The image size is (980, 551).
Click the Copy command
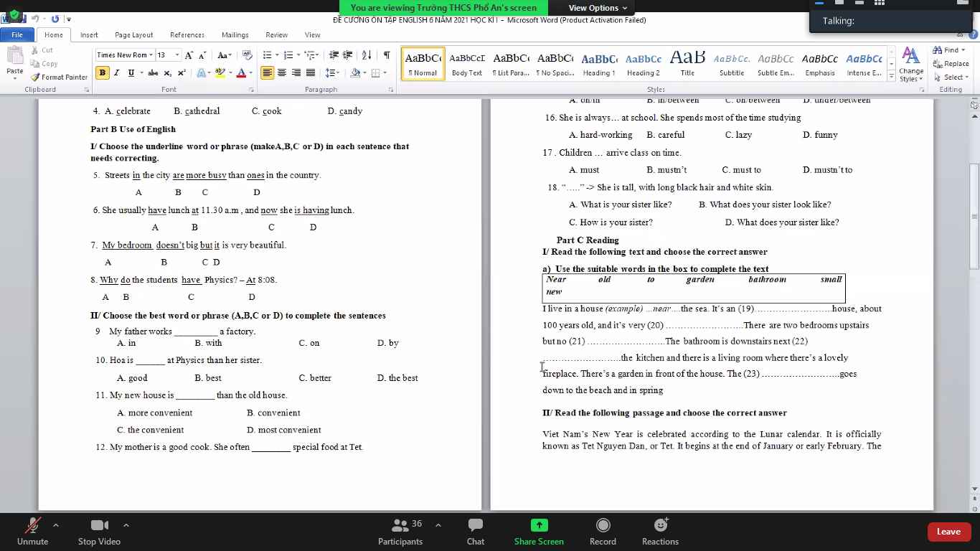pyautogui.click(x=44, y=64)
